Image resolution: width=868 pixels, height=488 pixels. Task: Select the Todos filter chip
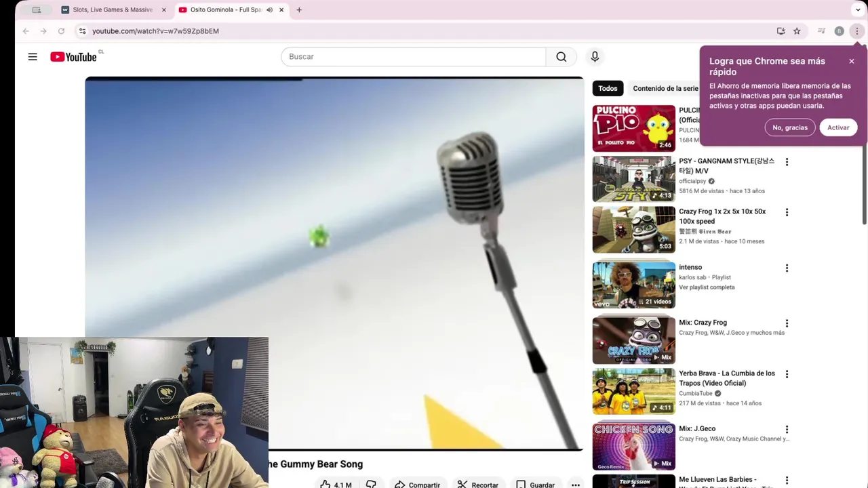coord(608,89)
